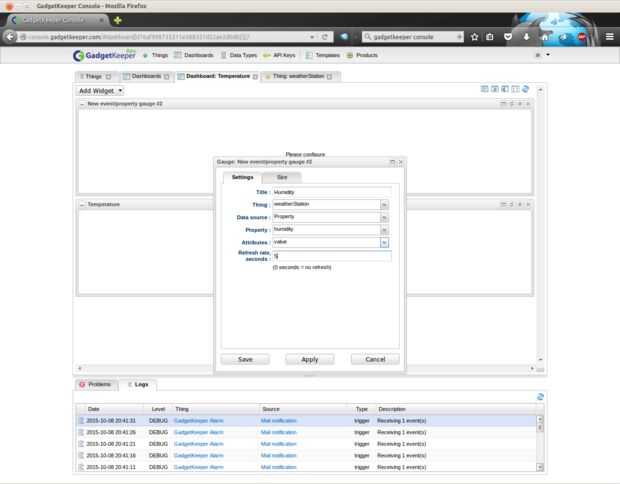
Task: Close the Thing: weatherStation tab
Action: point(329,76)
